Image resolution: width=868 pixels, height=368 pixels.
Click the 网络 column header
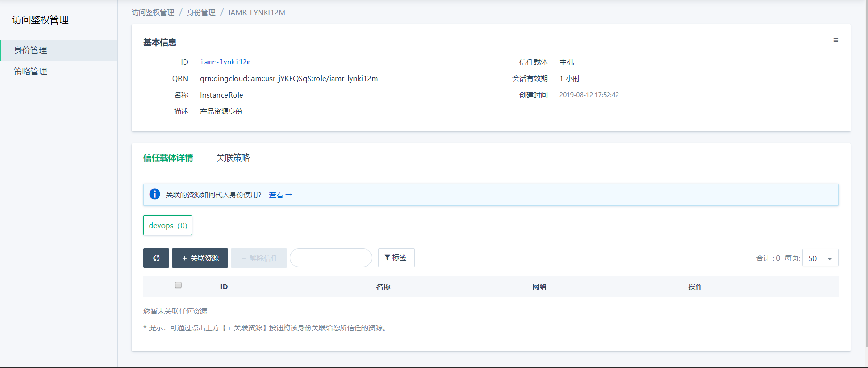[x=539, y=287]
